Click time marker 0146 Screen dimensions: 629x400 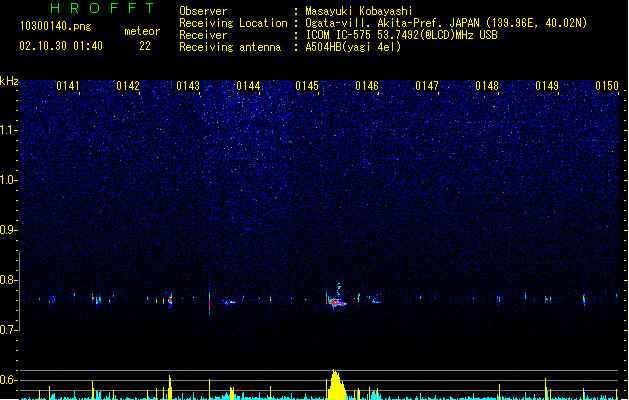[x=367, y=86]
